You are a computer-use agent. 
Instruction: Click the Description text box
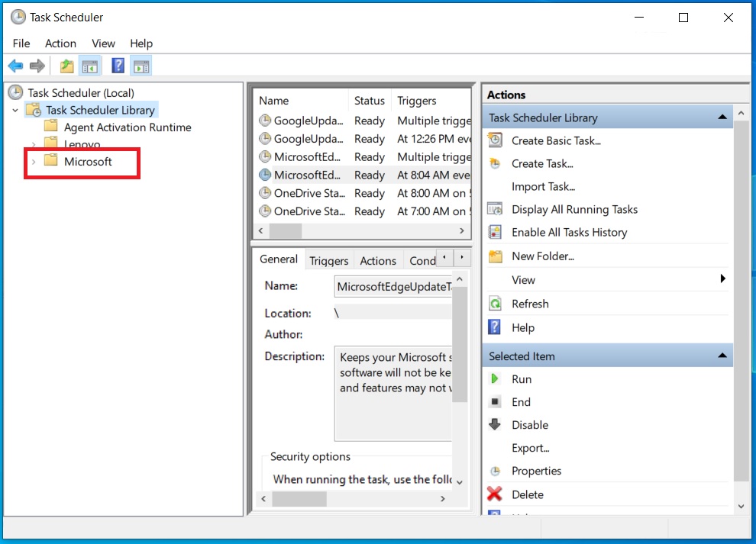click(x=393, y=393)
